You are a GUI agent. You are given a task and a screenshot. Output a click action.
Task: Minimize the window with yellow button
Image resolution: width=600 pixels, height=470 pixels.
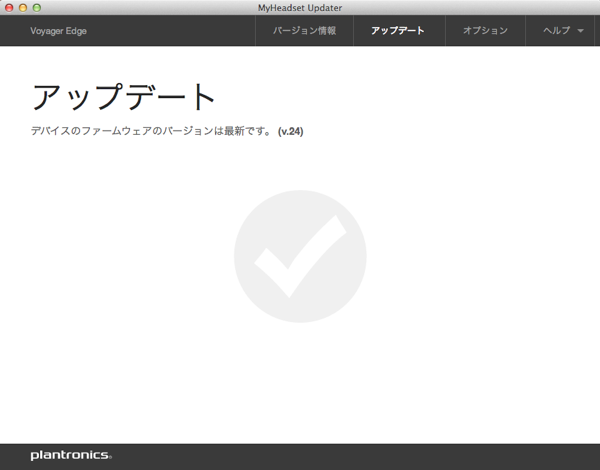point(23,8)
